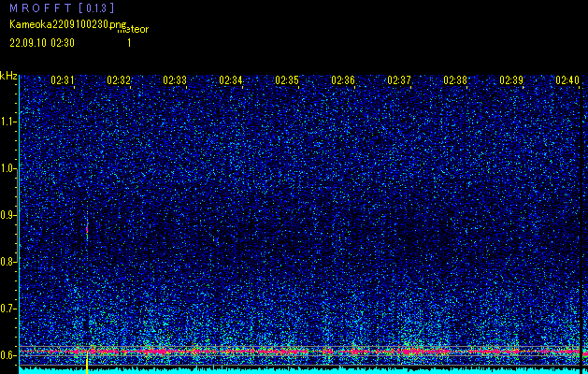Click the meteor count value 1
Viewport: 588px width, 374px height.
[x=129, y=43]
